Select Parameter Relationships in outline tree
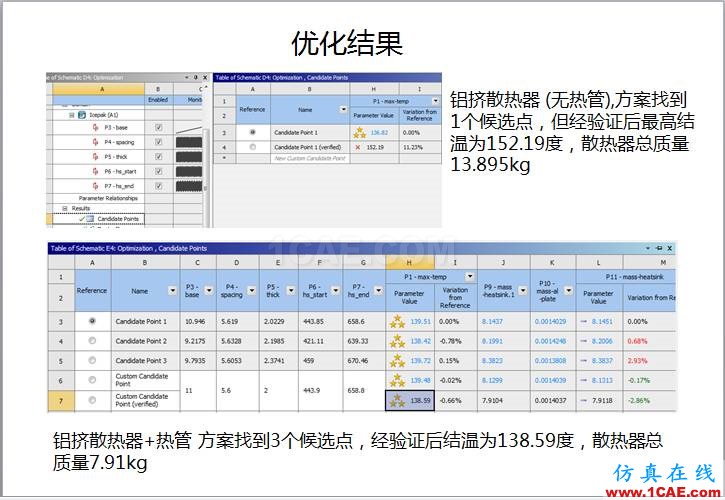 click(x=108, y=198)
